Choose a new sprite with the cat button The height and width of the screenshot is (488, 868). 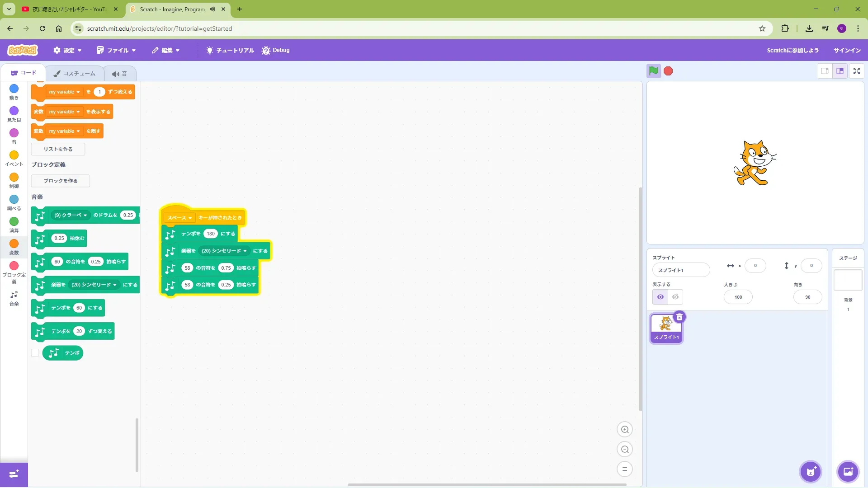click(810, 472)
